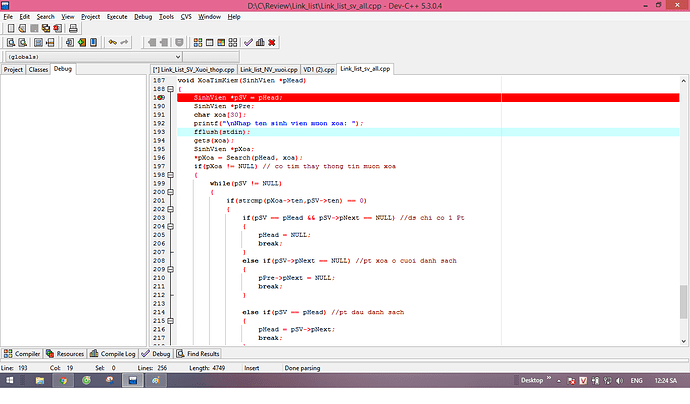The width and height of the screenshot is (690, 404).
Task: Click the Debug checkmark toolbar icon
Action: click(x=248, y=42)
